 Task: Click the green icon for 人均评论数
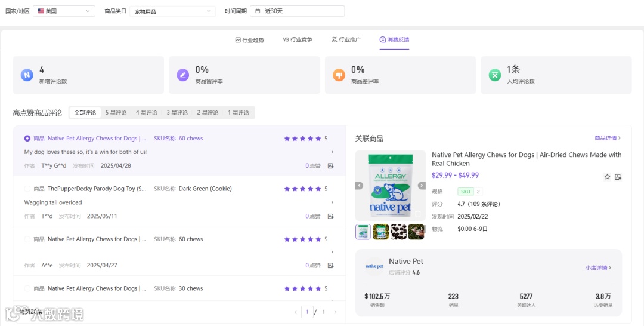click(495, 75)
